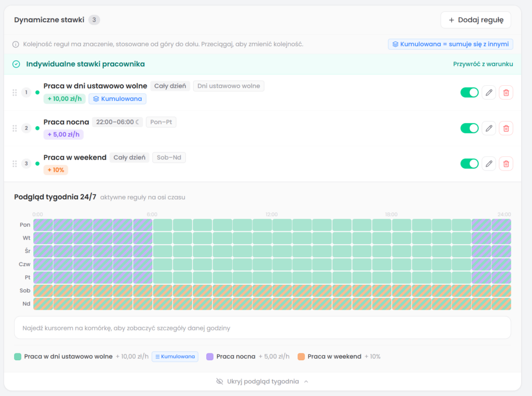Click the Kumulowana = sumuje się z innymi badge
This screenshot has width=532, height=396.
pos(450,44)
